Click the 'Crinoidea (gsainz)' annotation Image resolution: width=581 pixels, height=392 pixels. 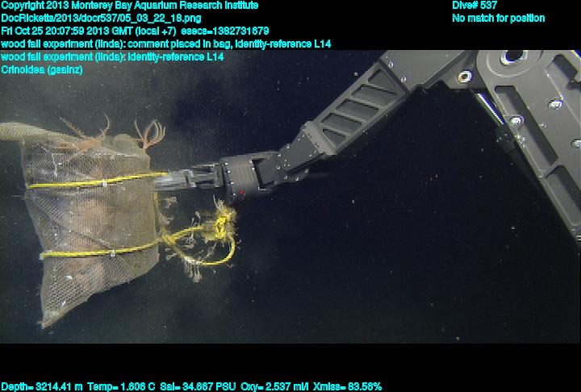[42, 69]
